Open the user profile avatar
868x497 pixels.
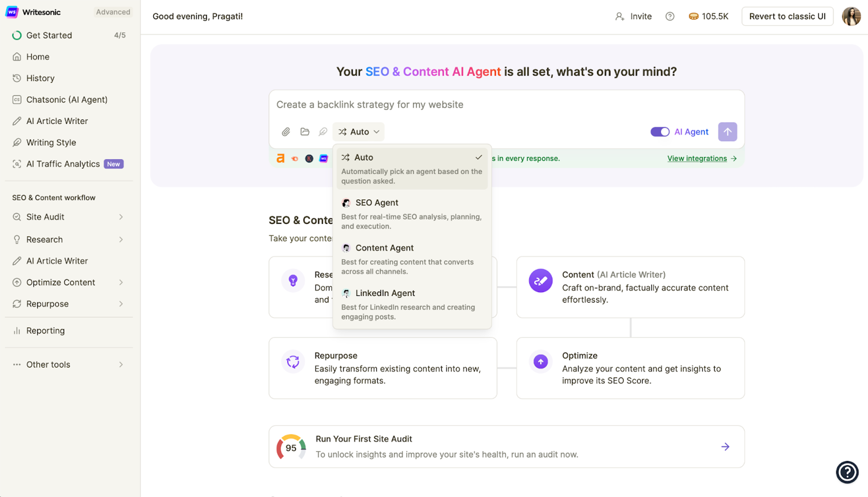(x=851, y=16)
